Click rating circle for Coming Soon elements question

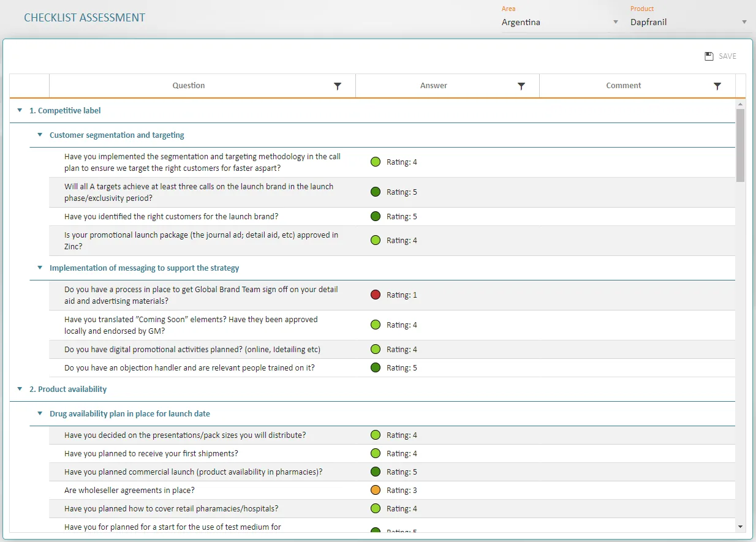(x=376, y=325)
